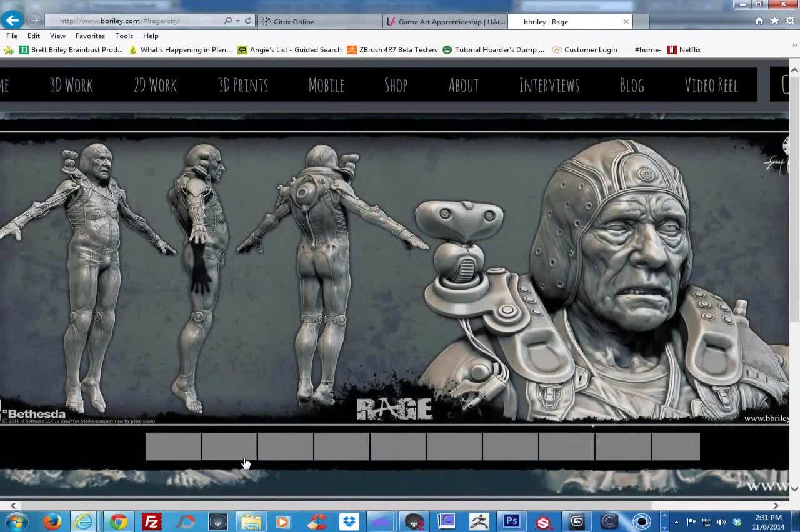The height and width of the screenshot is (532, 800).
Task: Open What's Happening in Plan favorite
Action: 180,50
